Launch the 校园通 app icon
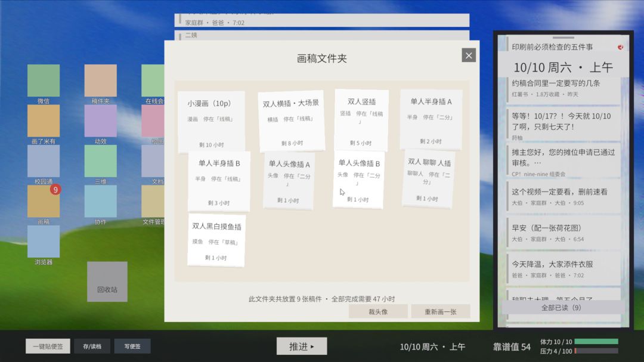This screenshot has height=362, width=644. [44, 161]
